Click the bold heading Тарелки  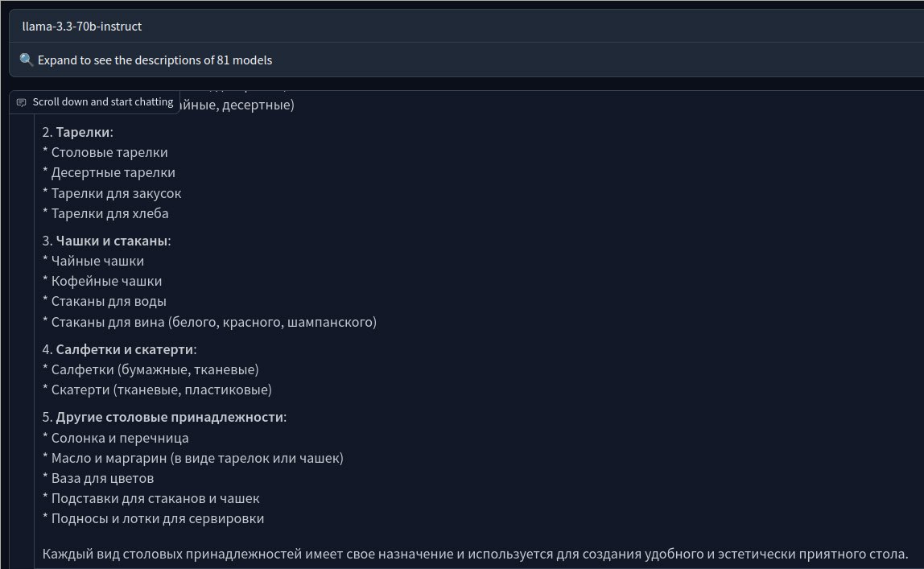[x=84, y=132]
